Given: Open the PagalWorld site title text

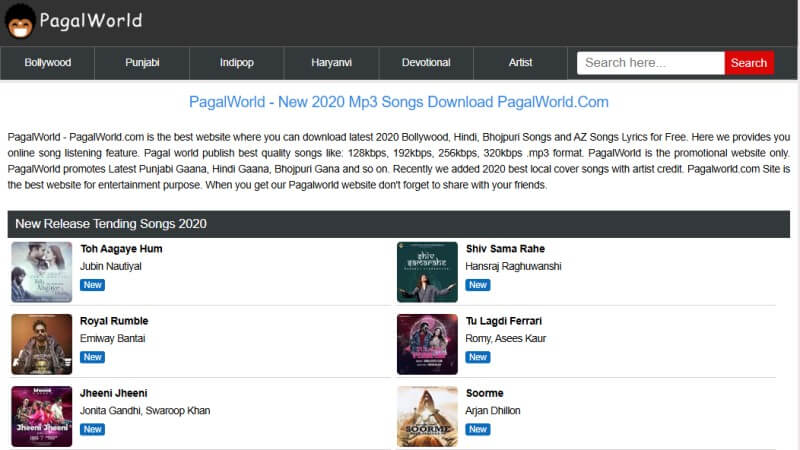Looking at the screenshot, I should pyautogui.click(x=91, y=21).
